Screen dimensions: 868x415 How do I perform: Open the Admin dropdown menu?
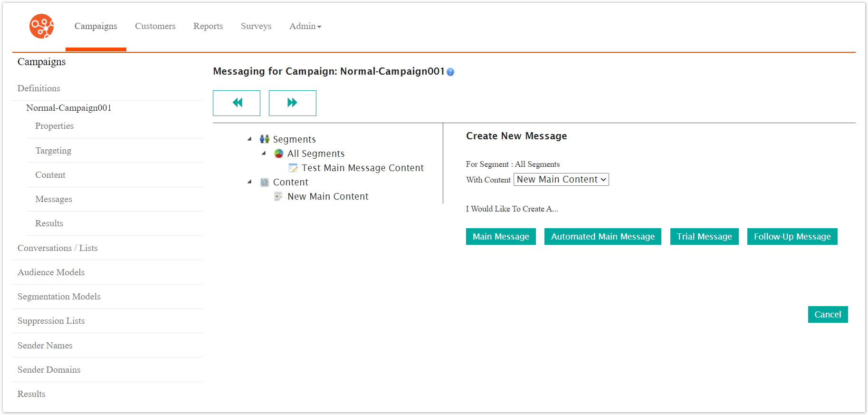click(305, 26)
